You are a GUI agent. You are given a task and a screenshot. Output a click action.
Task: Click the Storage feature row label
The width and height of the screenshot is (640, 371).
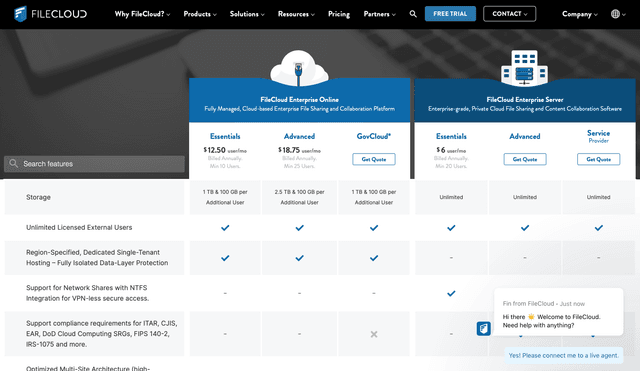click(x=38, y=197)
